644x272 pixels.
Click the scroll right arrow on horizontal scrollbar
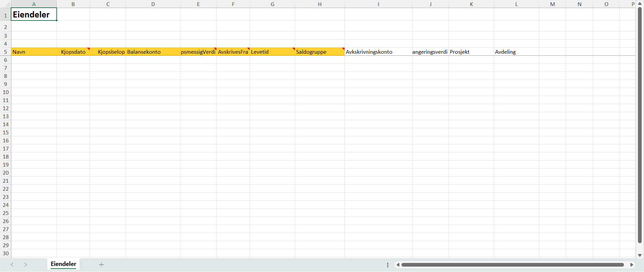[x=632, y=265]
